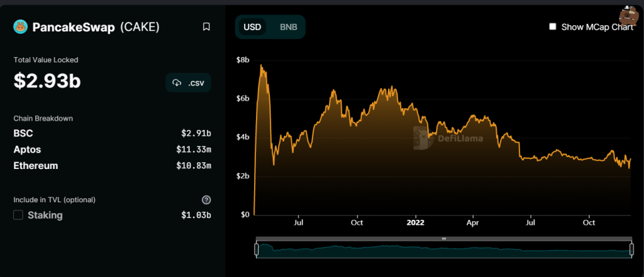644x277 pixels.
Task: Click the cloud download icon beside .csv
Action: (x=177, y=83)
